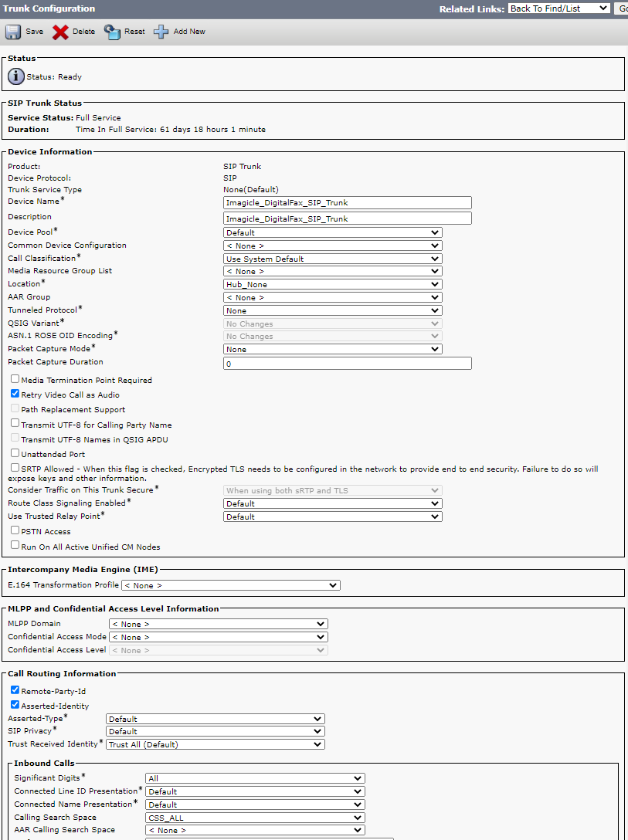Click the Reset icon in toolbar
The width and height of the screenshot is (628, 840).
(113, 32)
